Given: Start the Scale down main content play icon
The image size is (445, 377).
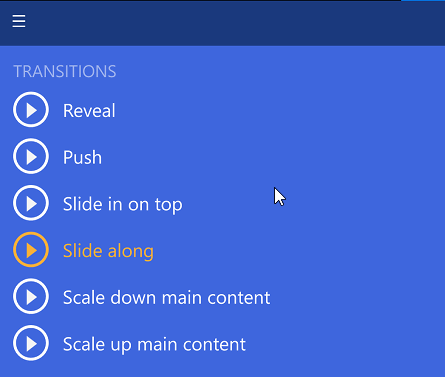Looking at the screenshot, I should 31,296.
